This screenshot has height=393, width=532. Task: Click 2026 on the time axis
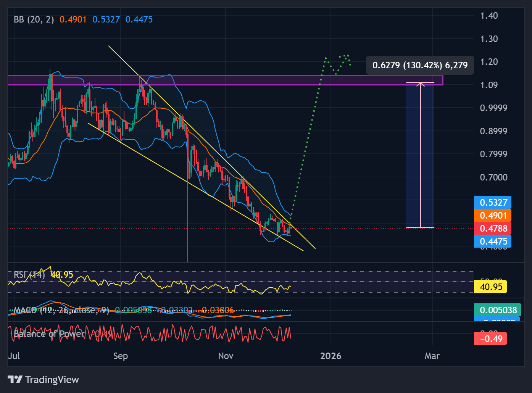pyautogui.click(x=331, y=356)
